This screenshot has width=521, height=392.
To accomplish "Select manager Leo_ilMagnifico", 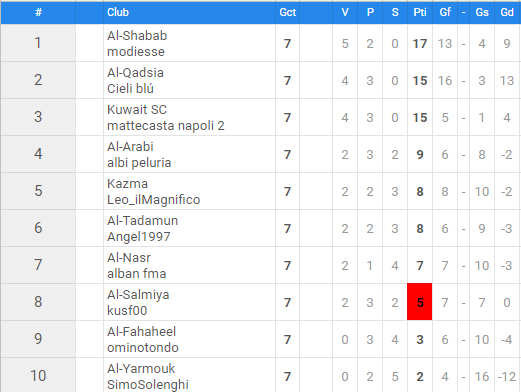I will pos(153,200).
